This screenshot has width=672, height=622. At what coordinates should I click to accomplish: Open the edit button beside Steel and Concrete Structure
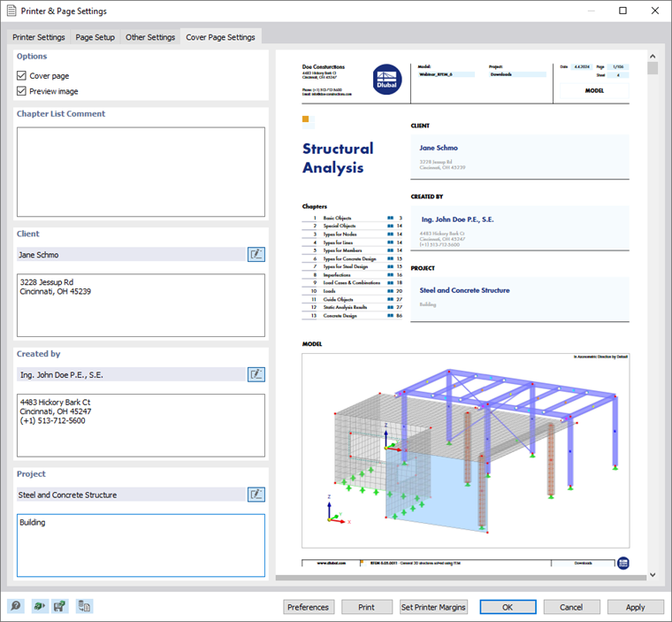[x=256, y=495]
